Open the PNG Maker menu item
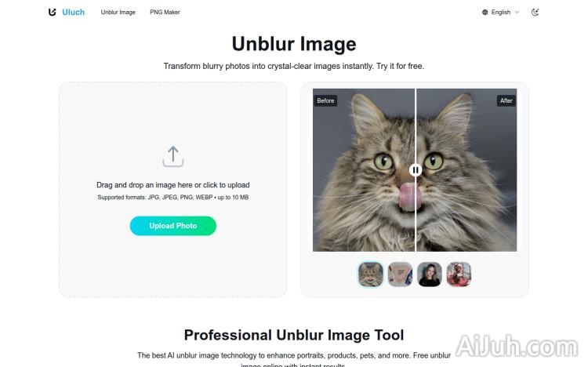Image resolution: width=588 pixels, height=367 pixels. coord(165,12)
